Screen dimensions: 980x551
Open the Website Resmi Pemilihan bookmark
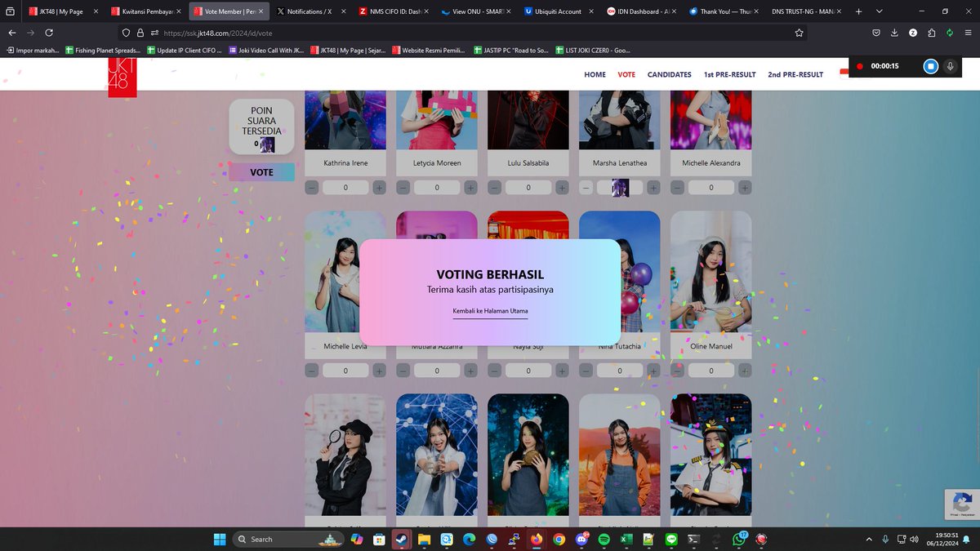(x=428, y=50)
